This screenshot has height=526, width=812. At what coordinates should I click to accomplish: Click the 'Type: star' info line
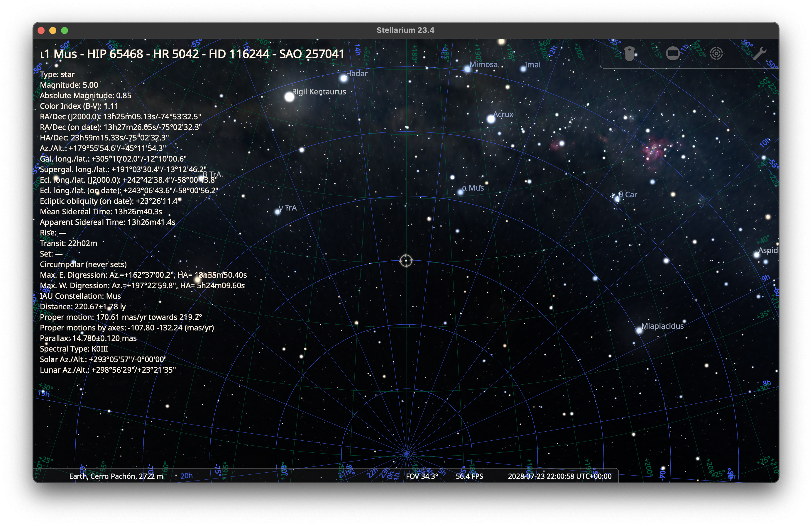pos(57,74)
